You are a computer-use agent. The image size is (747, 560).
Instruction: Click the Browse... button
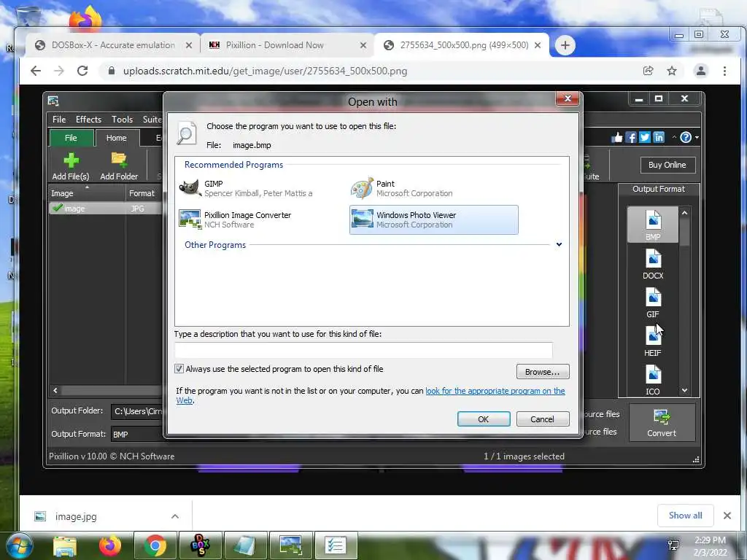pos(543,371)
